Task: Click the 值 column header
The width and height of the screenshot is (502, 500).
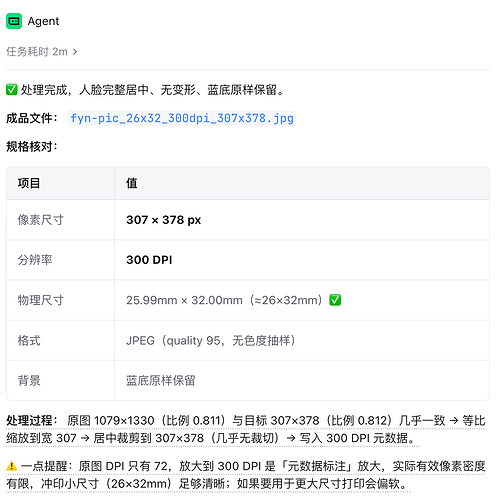Action: [302, 183]
